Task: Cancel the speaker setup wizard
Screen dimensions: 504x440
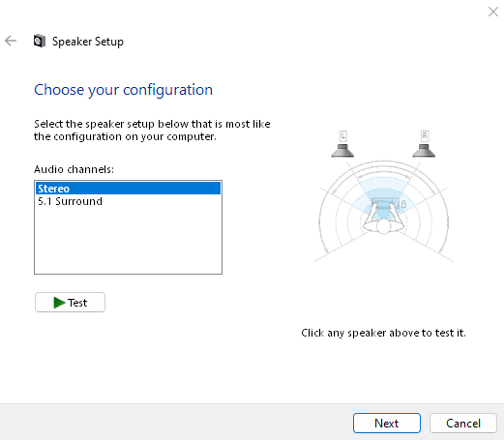Action: tap(463, 423)
